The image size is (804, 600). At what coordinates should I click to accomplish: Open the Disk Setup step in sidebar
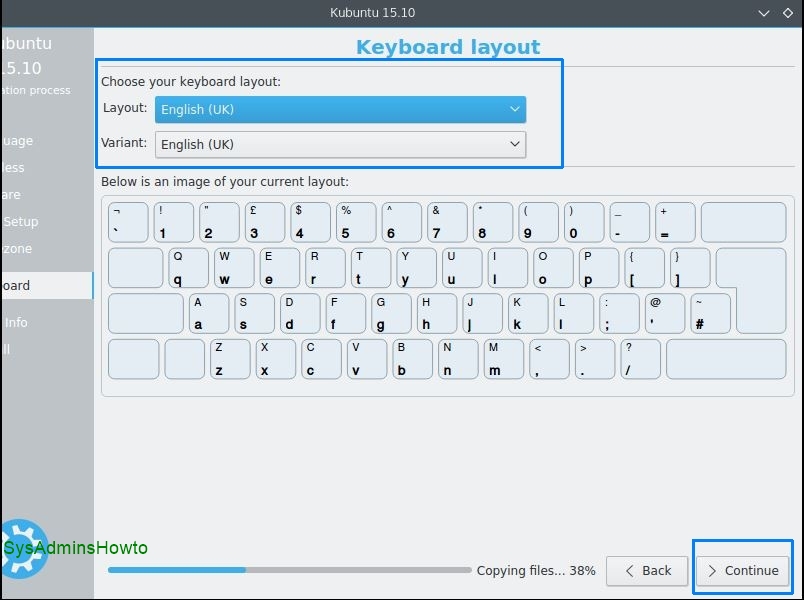(20, 221)
